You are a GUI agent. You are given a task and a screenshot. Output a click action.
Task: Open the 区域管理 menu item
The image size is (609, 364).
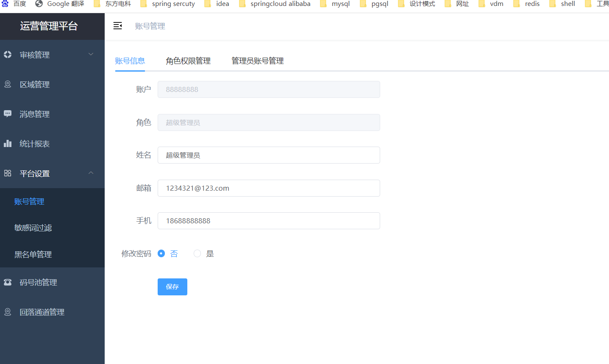(52, 84)
